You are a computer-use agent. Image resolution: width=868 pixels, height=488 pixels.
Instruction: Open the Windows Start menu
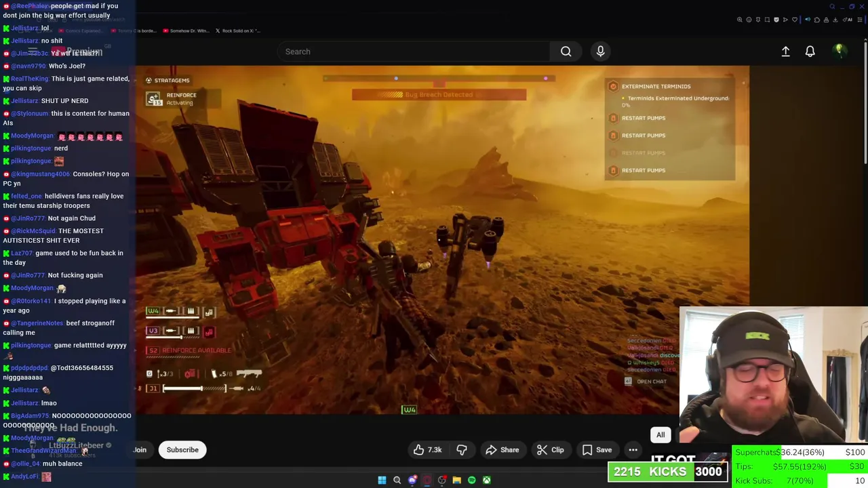tap(382, 481)
